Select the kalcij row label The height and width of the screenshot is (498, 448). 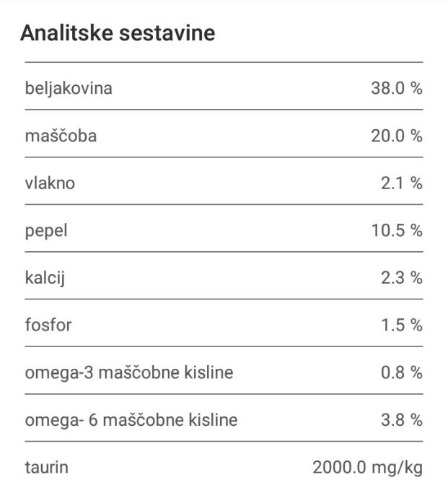coord(45,278)
